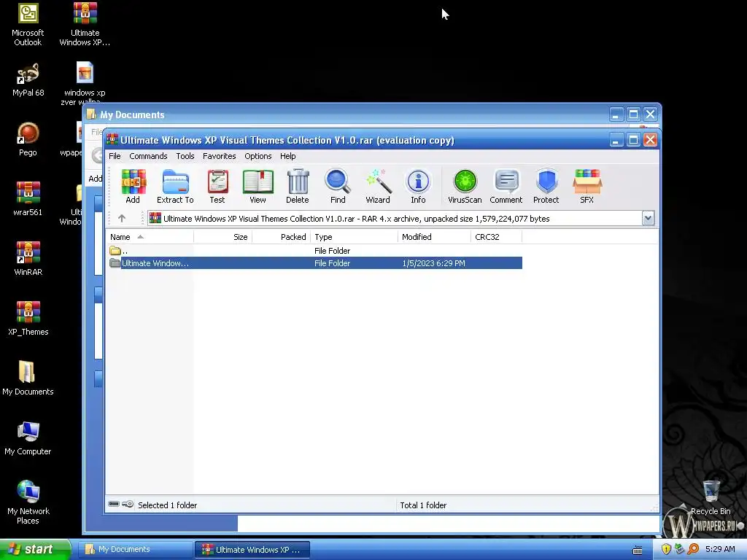The image size is (747, 560).
Task: Select the WinRAR desktop shortcut
Action: (28, 259)
